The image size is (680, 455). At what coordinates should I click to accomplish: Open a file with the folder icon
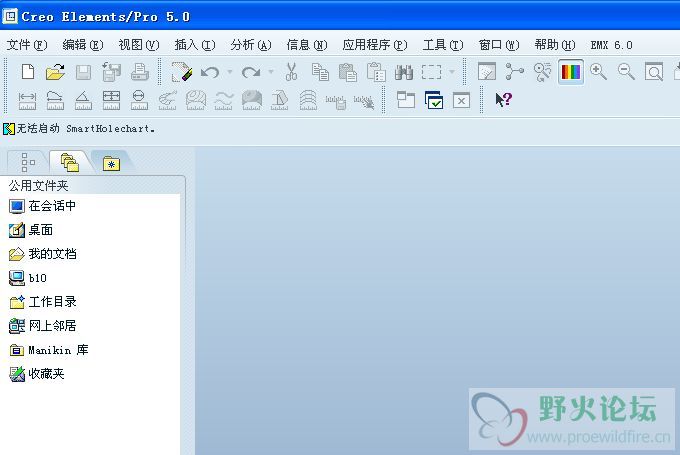pos(56,72)
